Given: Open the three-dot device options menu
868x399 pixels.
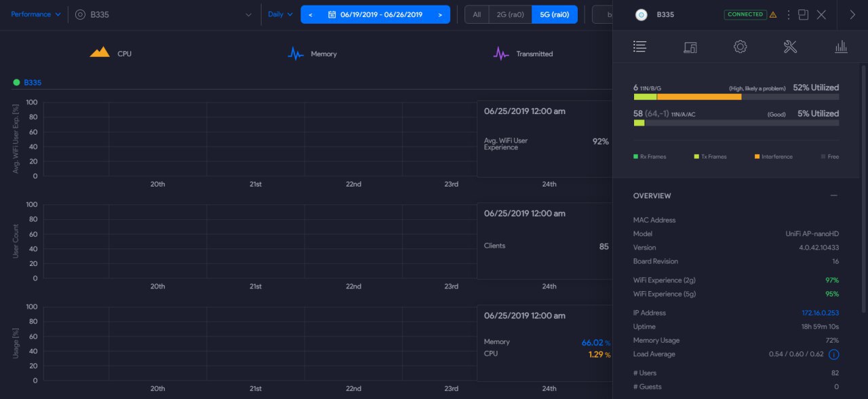Looking at the screenshot, I should (789, 14).
